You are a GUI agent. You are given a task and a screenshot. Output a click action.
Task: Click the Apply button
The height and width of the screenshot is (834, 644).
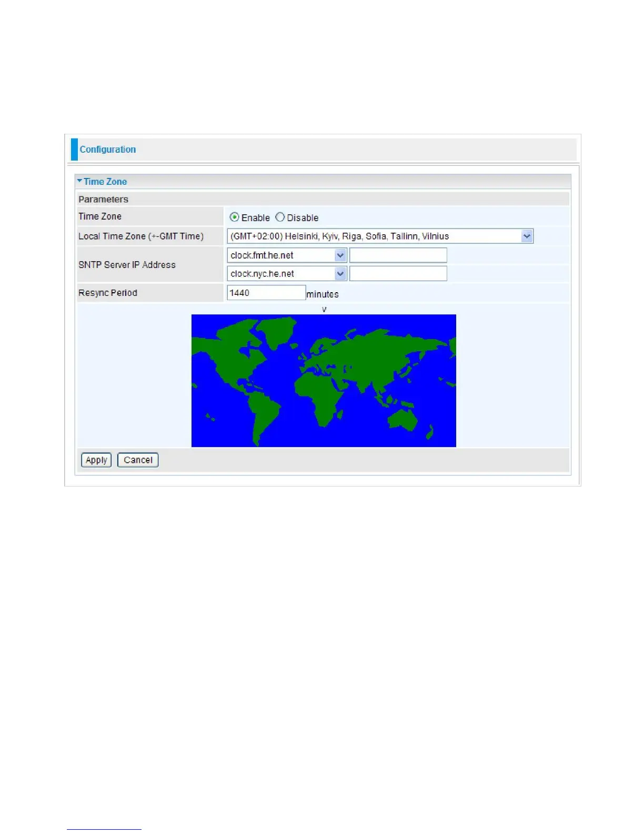pyautogui.click(x=96, y=460)
